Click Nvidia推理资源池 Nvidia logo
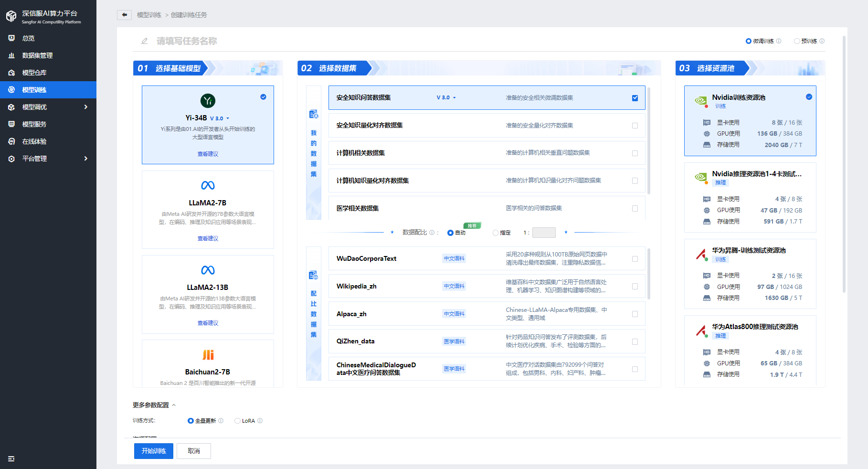Screen dimensions: 868x469 pyautogui.click(x=701, y=178)
